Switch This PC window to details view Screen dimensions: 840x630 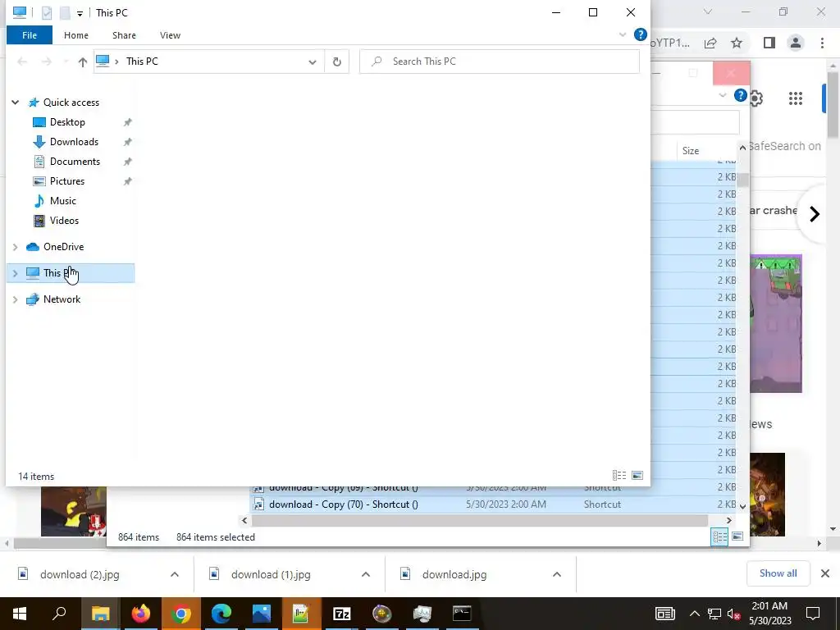click(x=619, y=476)
